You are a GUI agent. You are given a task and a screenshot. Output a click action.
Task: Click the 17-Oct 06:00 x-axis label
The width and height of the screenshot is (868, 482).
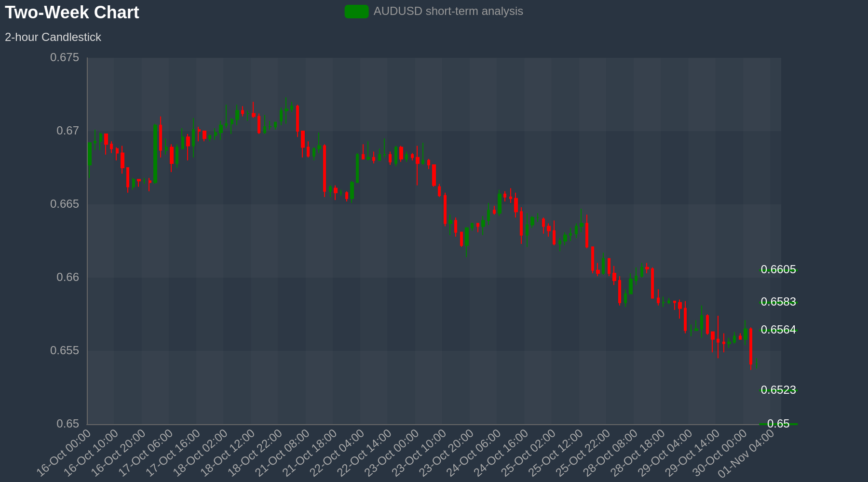[146, 453]
